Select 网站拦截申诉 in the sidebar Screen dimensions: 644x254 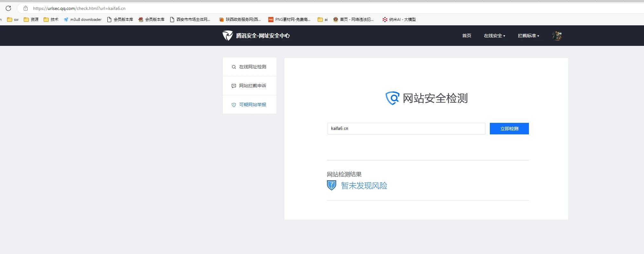coord(250,86)
